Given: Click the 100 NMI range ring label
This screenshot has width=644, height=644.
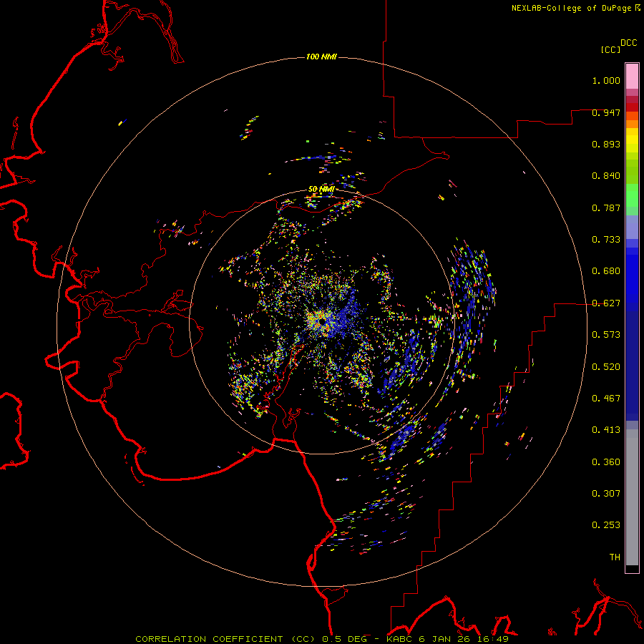Looking at the screenshot, I should [x=321, y=57].
